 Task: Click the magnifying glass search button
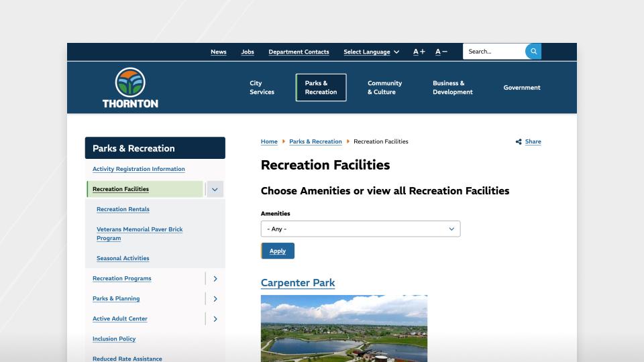click(x=533, y=52)
